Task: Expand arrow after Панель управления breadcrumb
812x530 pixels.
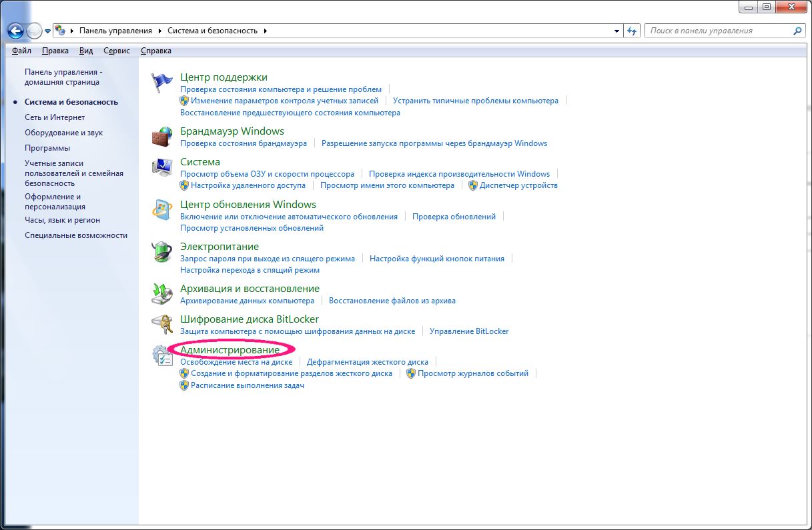Action: (159, 31)
